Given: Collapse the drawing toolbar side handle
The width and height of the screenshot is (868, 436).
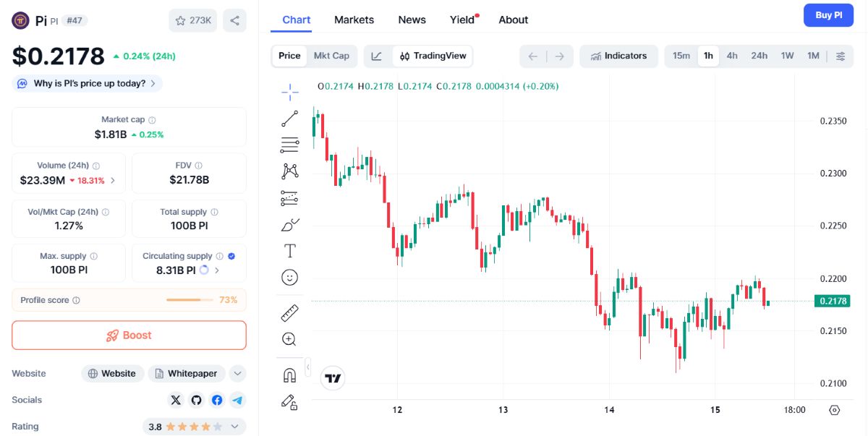Looking at the screenshot, I should click(x=307, y=367).
